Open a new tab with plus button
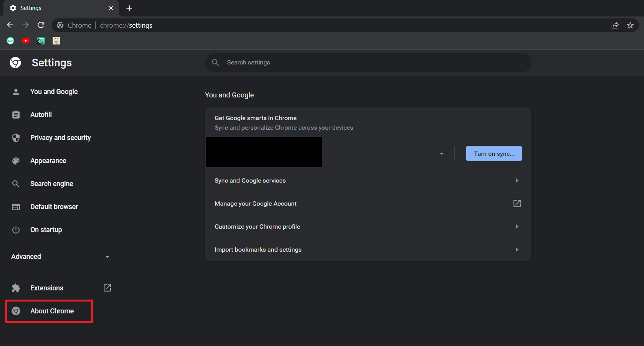Screen dimensions: 644x346 pyautogui.click(x=129, y=8)
